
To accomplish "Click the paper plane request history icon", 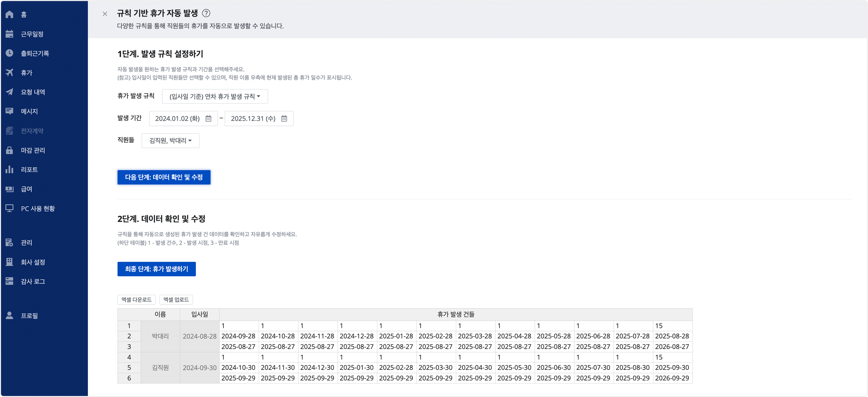I will click(x=9, y=92).
